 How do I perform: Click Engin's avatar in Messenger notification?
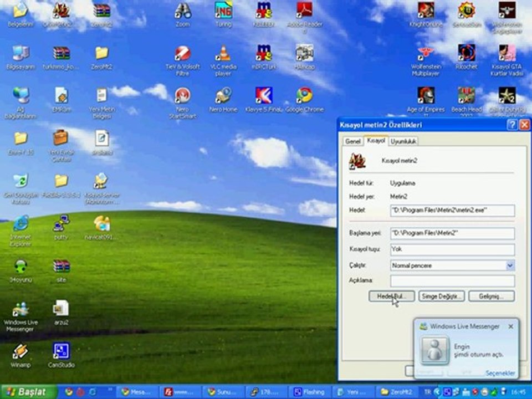point(434,350)
